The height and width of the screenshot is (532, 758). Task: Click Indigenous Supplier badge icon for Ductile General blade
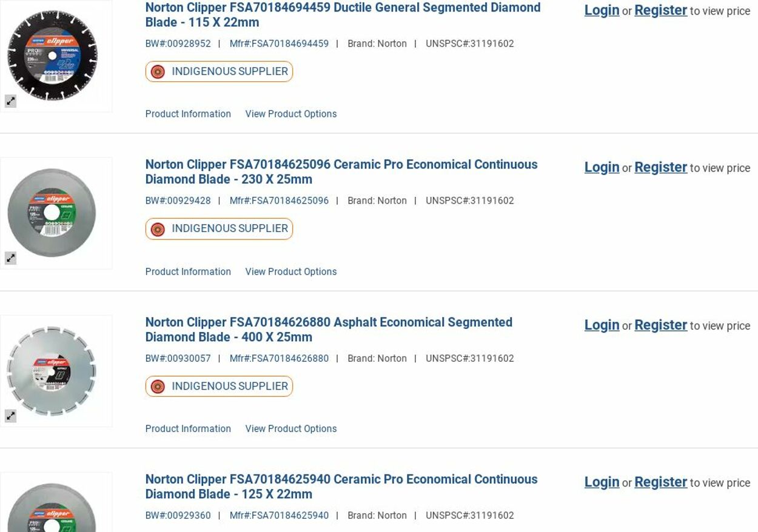(158, 71)
